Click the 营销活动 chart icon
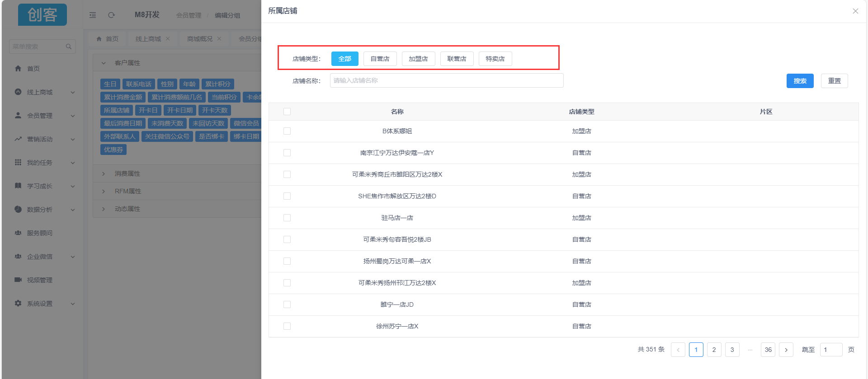Screen dimensions: 868x379 point(18,139)
